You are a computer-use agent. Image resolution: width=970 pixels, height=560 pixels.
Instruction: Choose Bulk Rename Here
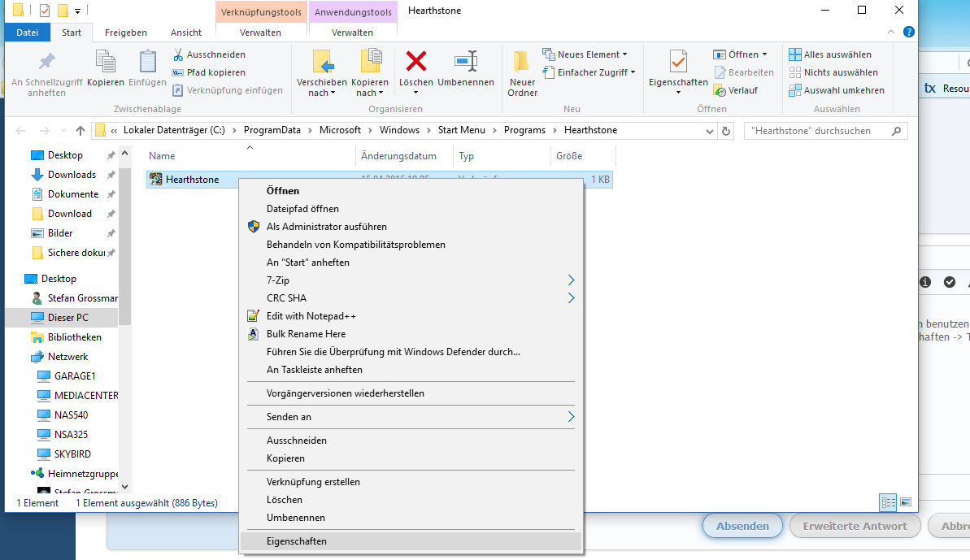pos(411,334)
